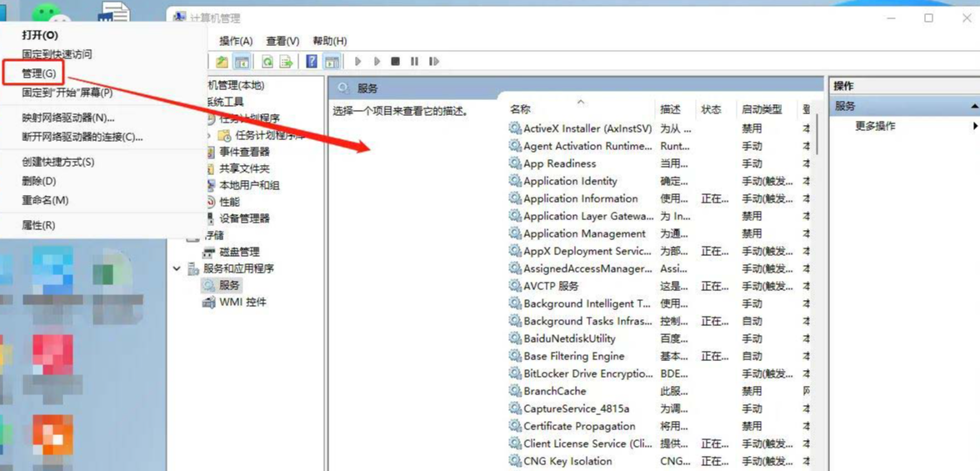Open the 操作(A) menu
The image size is (980, 471).
(237, 41)
